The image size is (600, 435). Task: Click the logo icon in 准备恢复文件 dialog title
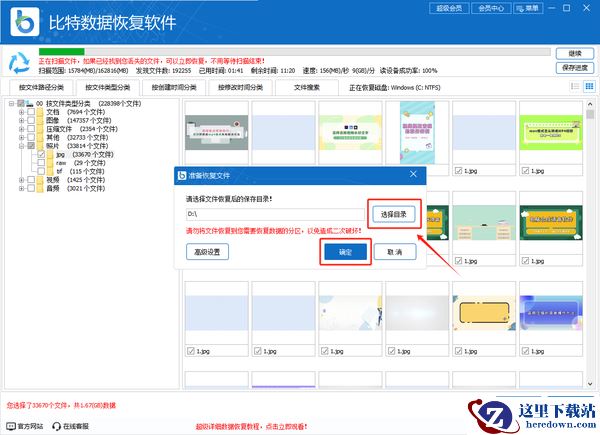point(182,175)
